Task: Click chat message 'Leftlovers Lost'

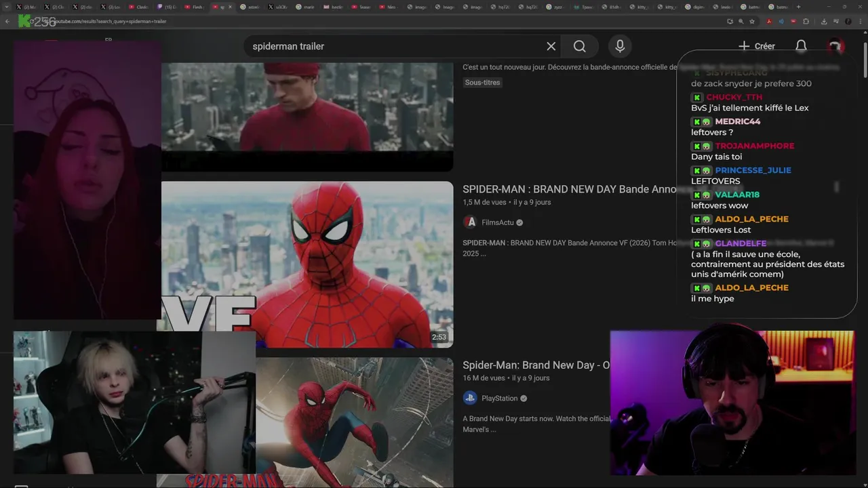Action: pos(721,230)
